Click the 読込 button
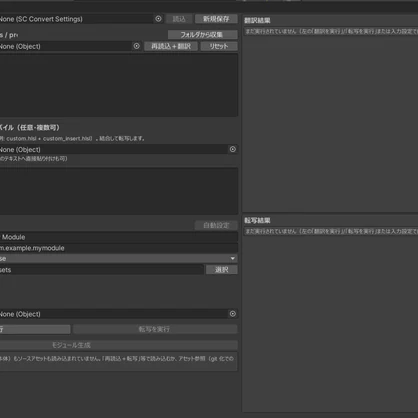 click(179, 19)
